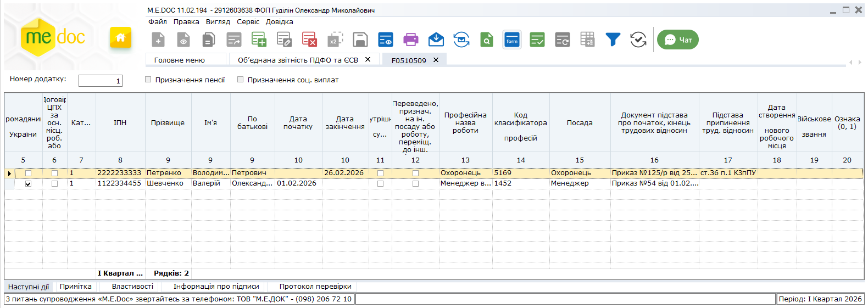Open the Протокол перевірки bottom tab

point(315,287)
